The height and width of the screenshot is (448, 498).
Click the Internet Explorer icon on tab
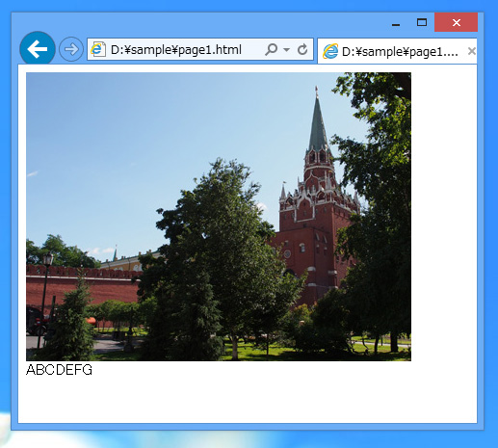(x=330, y=51)
